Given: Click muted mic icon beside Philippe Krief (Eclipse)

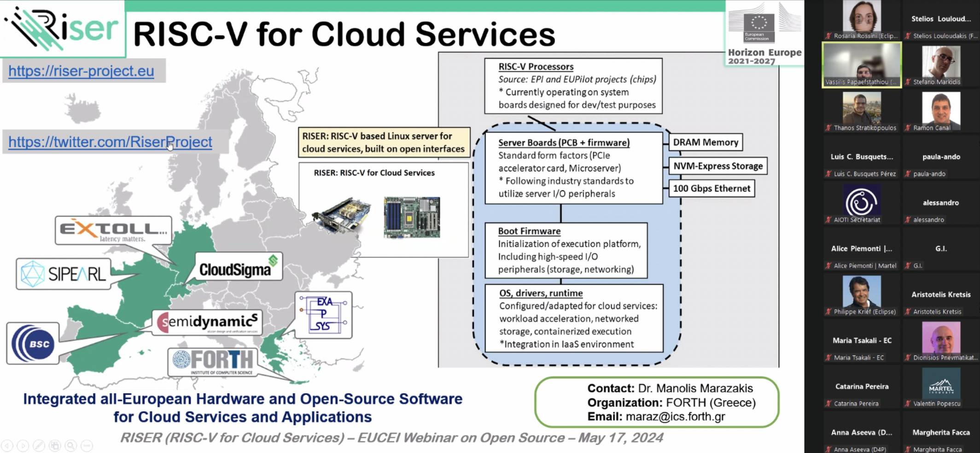Looking at the screenshot, I should [x=829, y=312].
